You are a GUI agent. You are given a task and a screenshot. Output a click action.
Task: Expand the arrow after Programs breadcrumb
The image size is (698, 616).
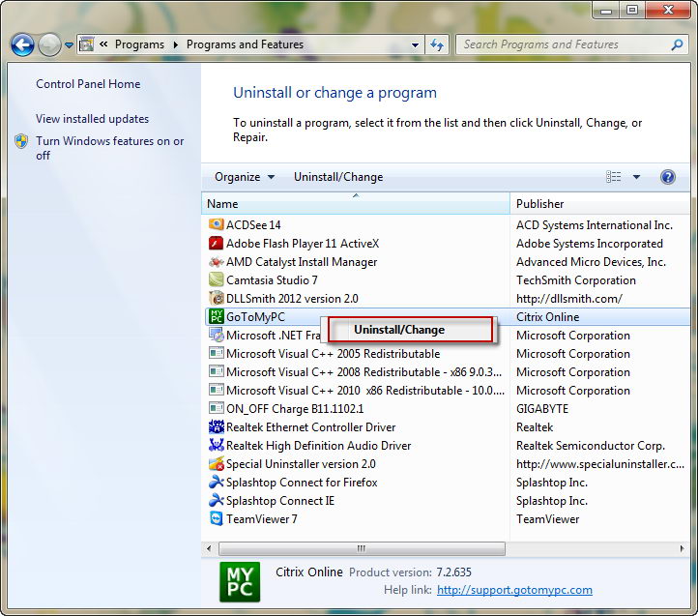tap(175, 44)
